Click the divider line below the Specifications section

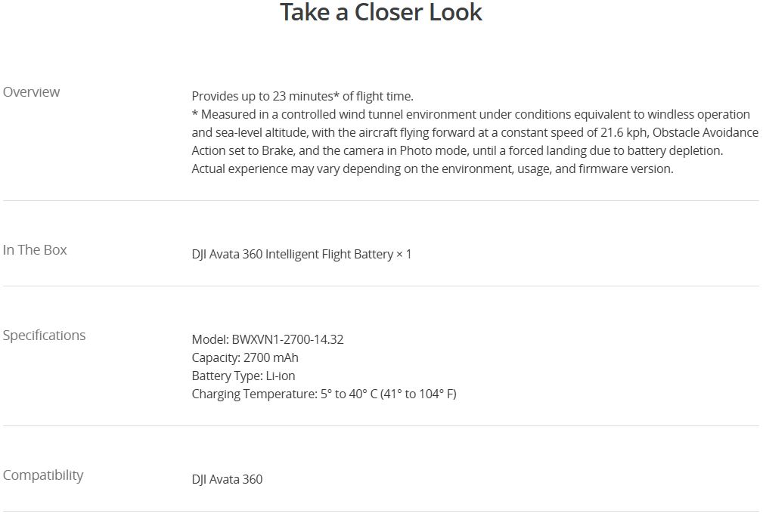point(381,426)
